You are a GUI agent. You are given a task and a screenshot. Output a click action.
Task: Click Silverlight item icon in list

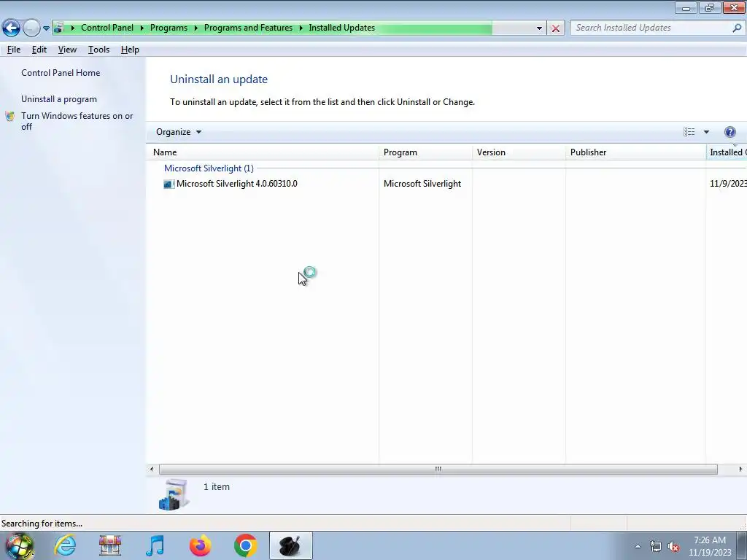pyautogui.click(x=169, y=184)
